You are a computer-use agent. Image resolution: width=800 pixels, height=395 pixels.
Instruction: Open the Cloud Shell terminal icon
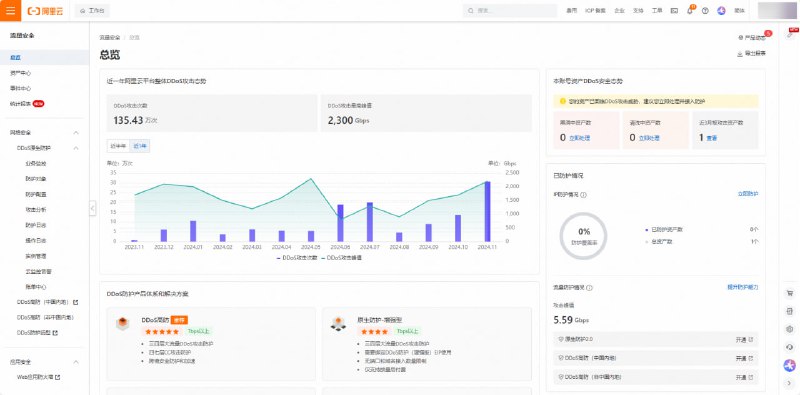point(674,11)
